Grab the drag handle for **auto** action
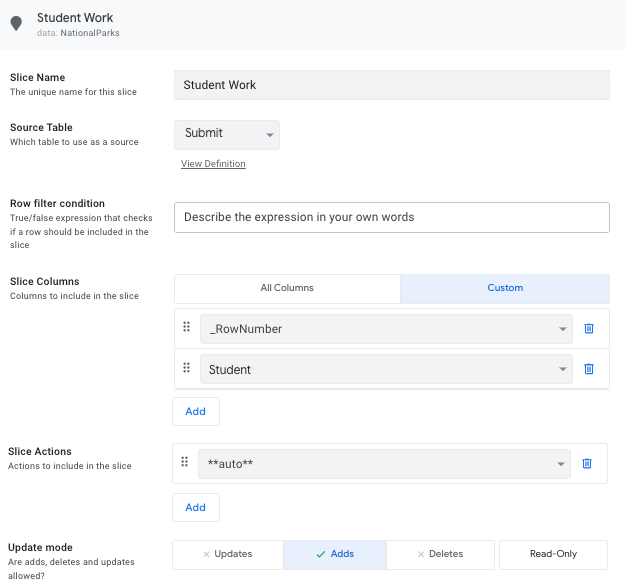The width and height of the screenshot is (625, 580). [x=185, y=462]
